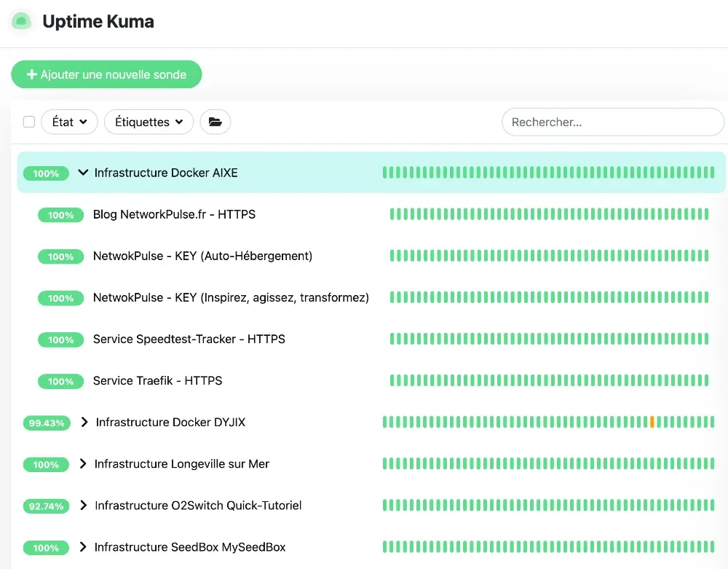Expand Infrastructure Docker DYJIX group chevron

[84, 422]
